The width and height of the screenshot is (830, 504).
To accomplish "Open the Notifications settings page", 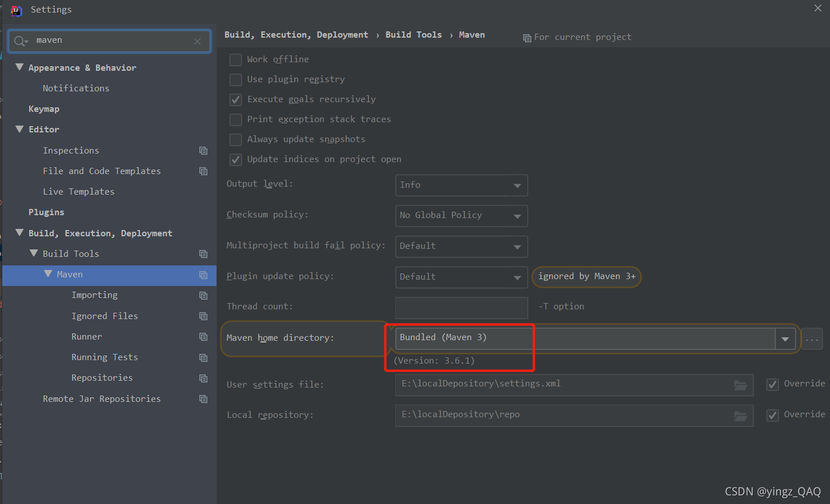I will tap(76, 88).
